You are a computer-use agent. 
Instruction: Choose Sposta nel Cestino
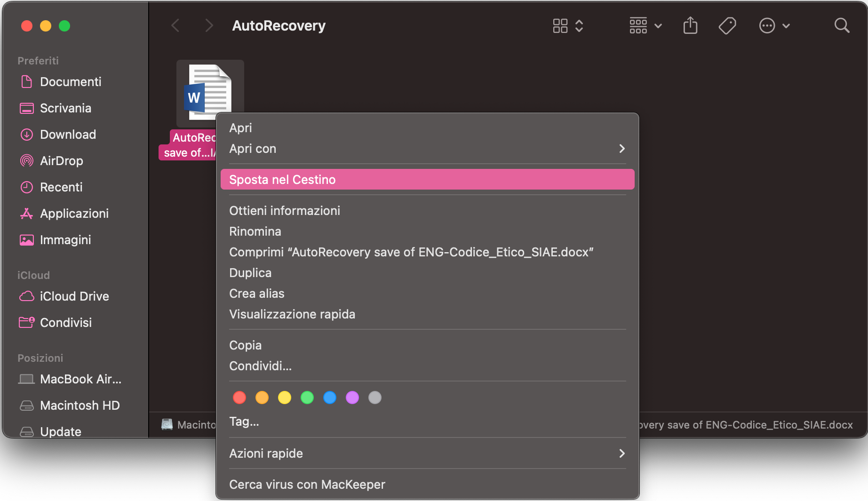click(427, 180)
